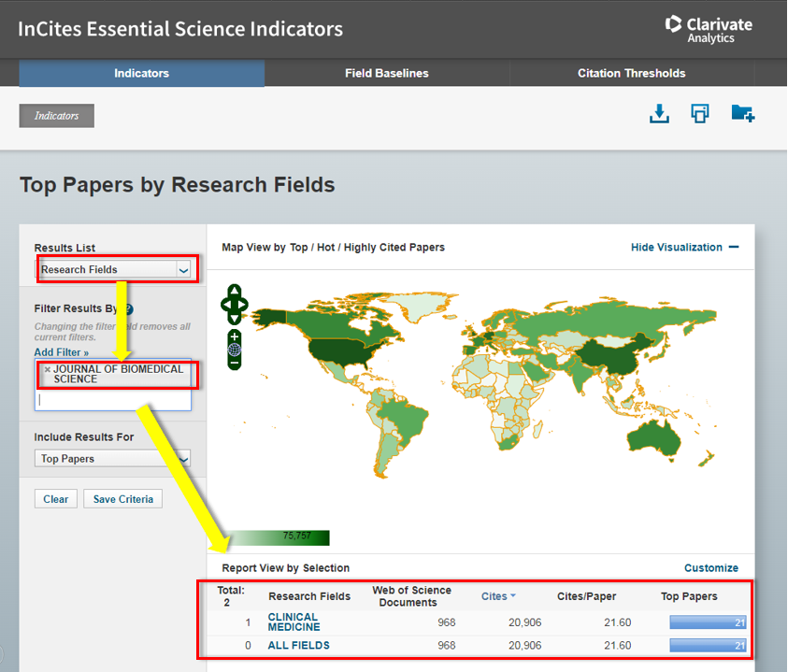
Task: Click the 20,906 cites value for All Fields
Action: click(x=524, y=645)
